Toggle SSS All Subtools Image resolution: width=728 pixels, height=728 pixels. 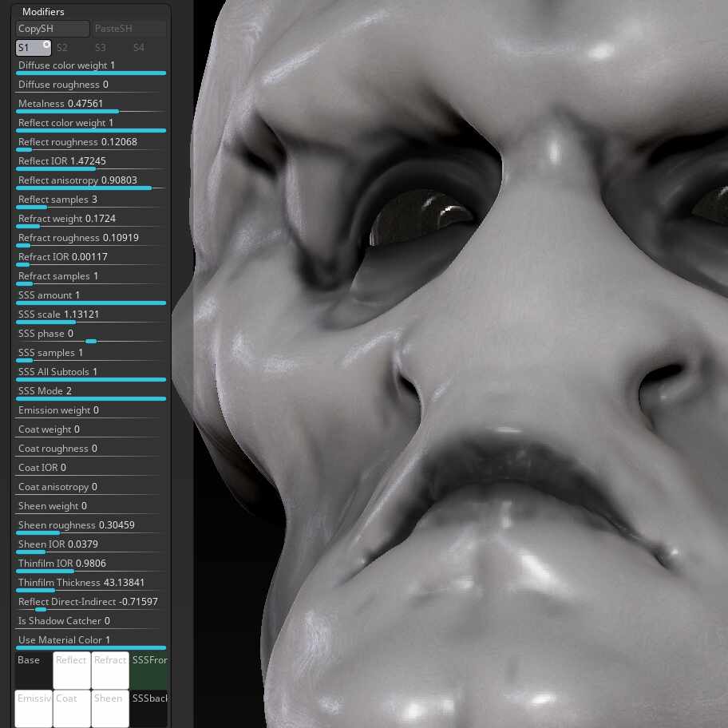click(91, 374)
